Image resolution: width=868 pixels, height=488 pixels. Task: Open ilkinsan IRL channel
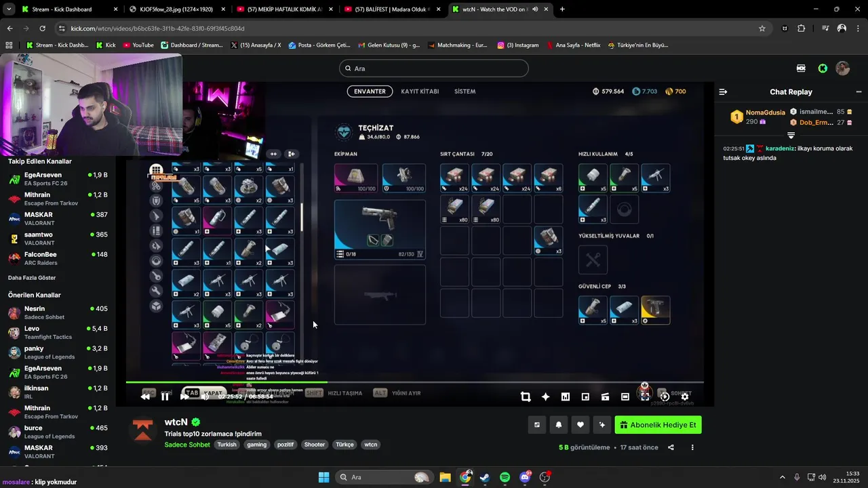point(58,392)
